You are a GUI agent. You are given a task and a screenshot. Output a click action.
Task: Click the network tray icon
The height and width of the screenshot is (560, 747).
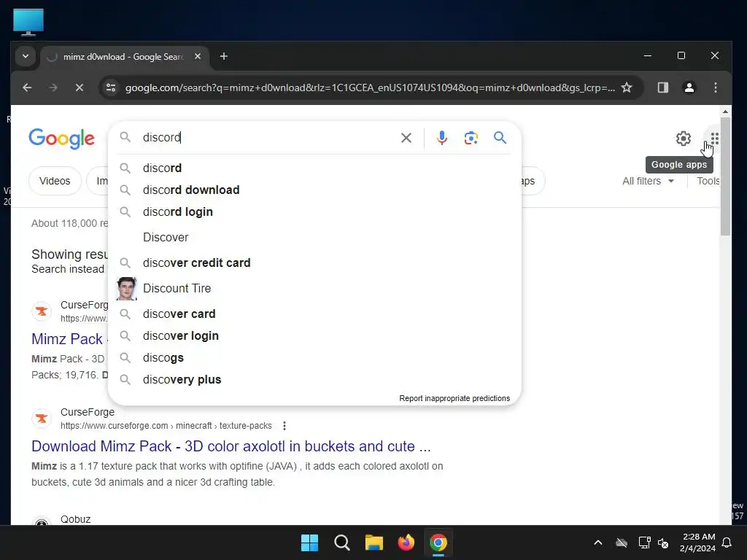[644, 542]
